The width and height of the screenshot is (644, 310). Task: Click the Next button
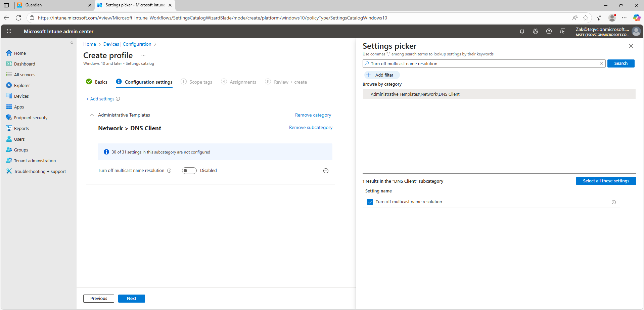coord(131,299)
